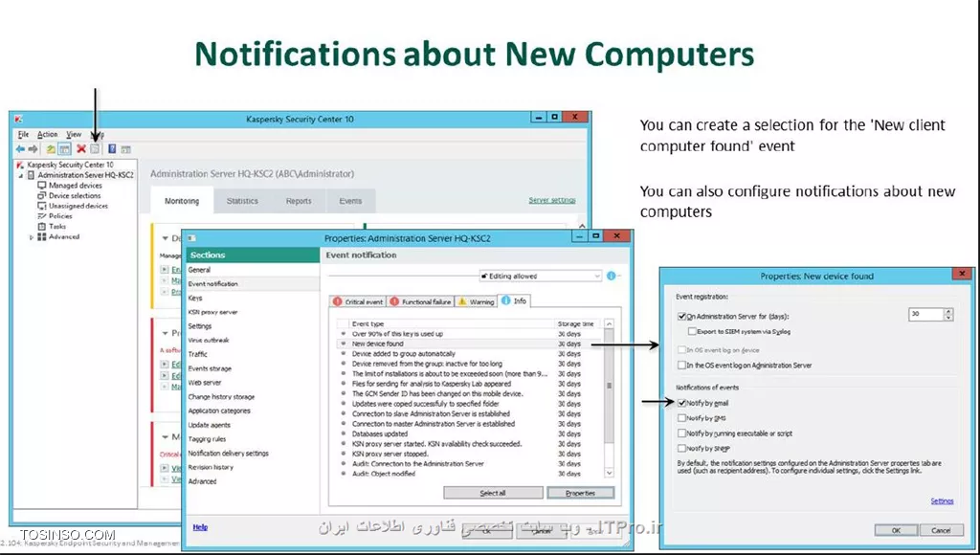The image size is (980, 555).
Task: Click Properties button below the event list
Action: pyautogui.click(x=581, y=493)
